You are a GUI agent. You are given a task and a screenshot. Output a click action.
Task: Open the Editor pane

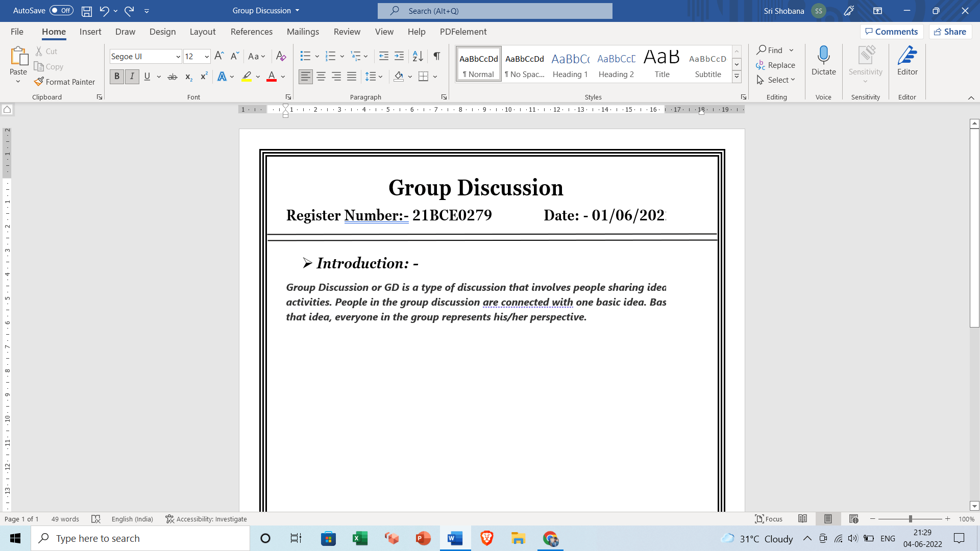(907, 61)
